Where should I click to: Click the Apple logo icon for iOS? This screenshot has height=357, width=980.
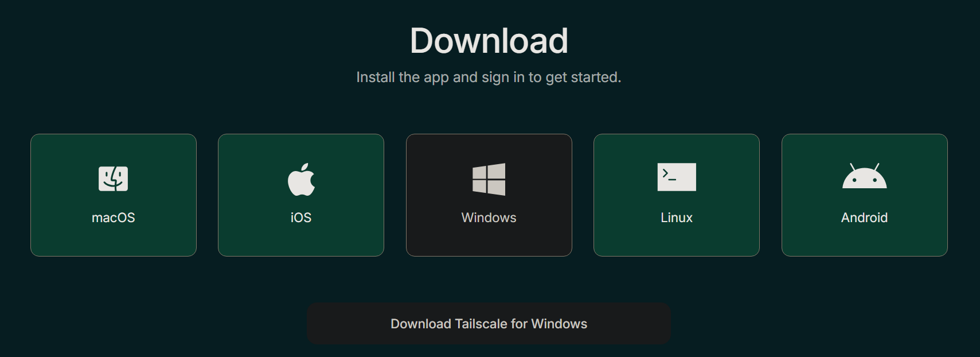(x=301, y=180)
